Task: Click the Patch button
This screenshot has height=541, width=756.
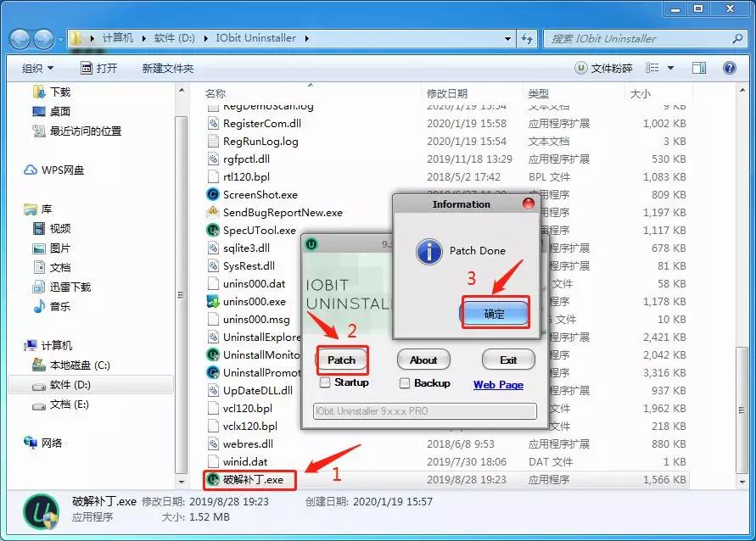Action: tap(342, 360)
